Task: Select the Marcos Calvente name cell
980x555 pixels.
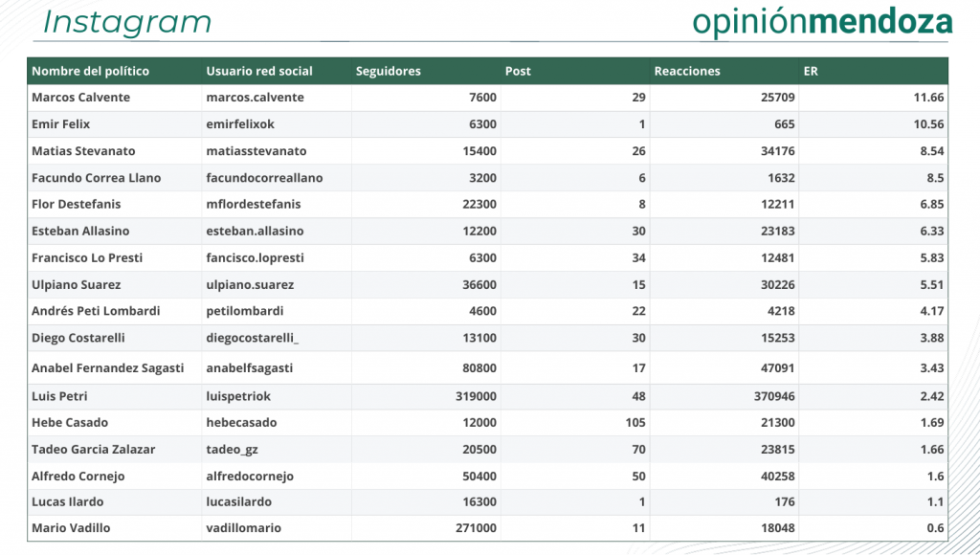Action: pos(81,98)
